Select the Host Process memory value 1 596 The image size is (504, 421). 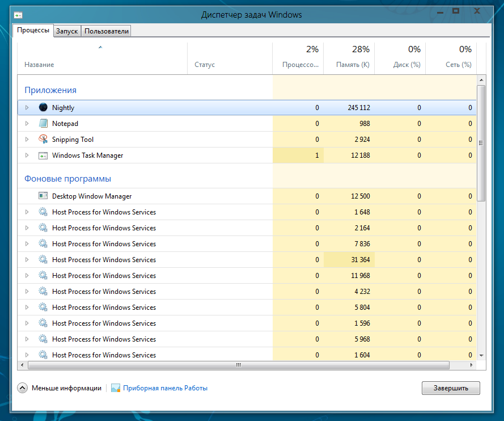[x=362, y=323]
